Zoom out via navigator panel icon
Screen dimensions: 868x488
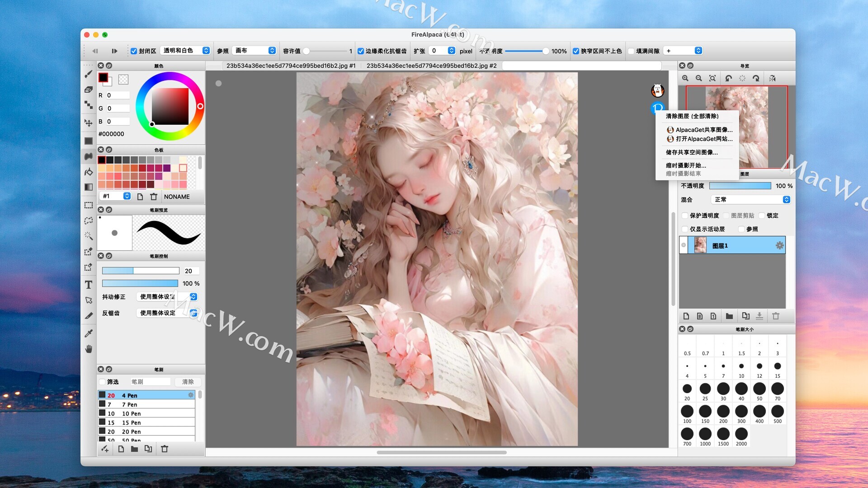(x=699, y=78)
